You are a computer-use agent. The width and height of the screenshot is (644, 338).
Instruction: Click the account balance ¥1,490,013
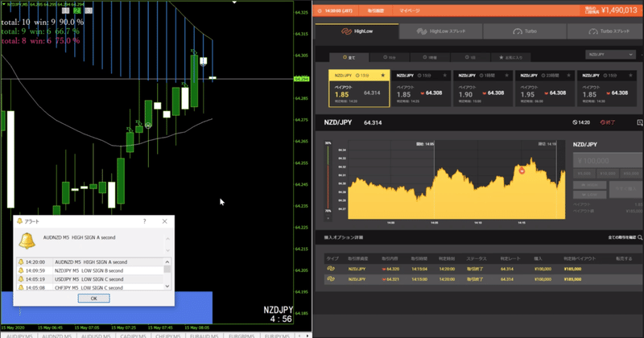click(x=619, y=10)
